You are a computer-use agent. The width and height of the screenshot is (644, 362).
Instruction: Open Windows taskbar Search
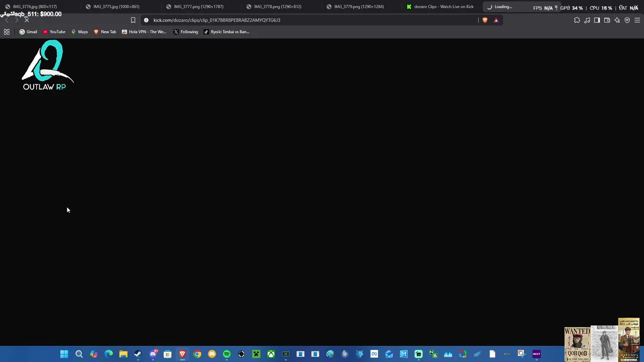tap(79, 354)
